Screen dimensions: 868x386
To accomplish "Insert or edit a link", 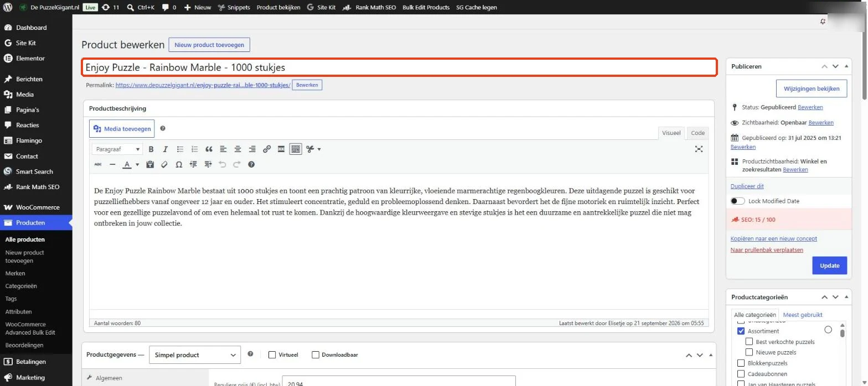I will point(267,149).
